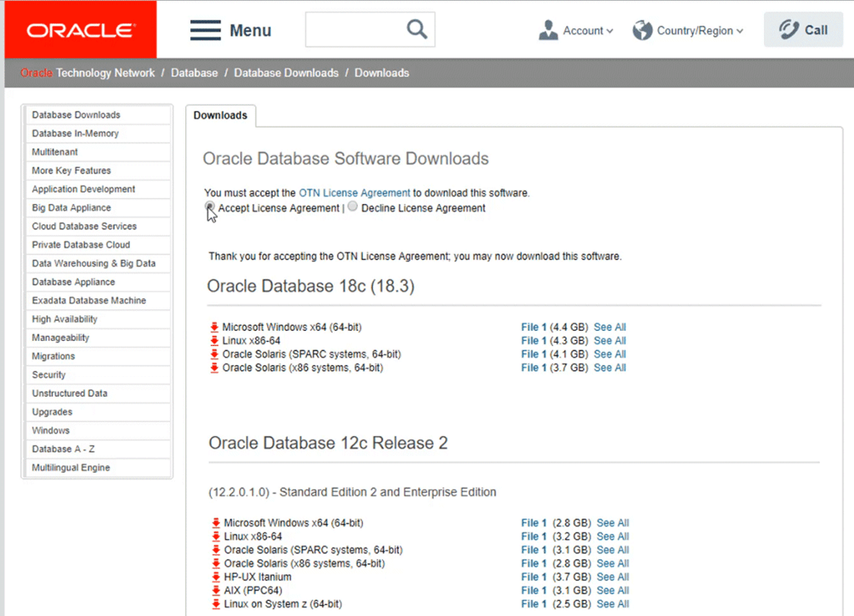The width and height of the screenshot is (854, 616).
Task: Click download arrow for Linux on System z
Action: [216, 604]
